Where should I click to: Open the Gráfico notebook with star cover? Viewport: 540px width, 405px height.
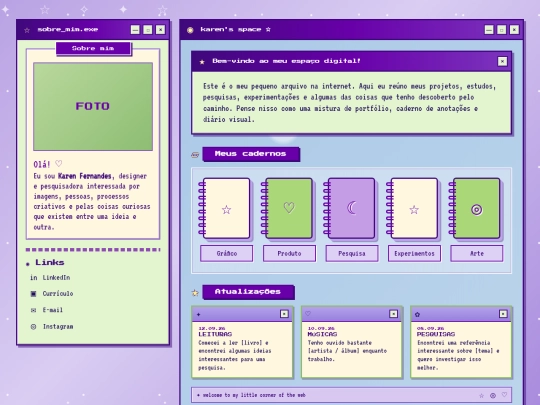[225, 208]
